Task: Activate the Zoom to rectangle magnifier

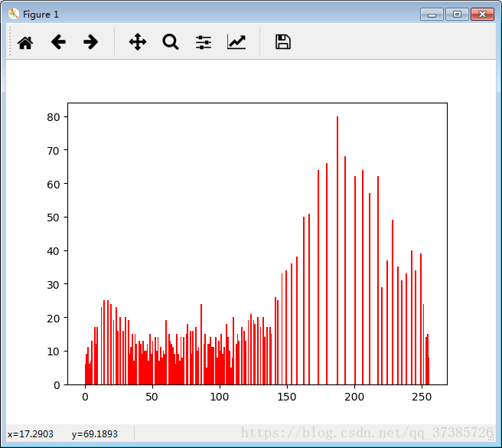Action: coord(171,42)
